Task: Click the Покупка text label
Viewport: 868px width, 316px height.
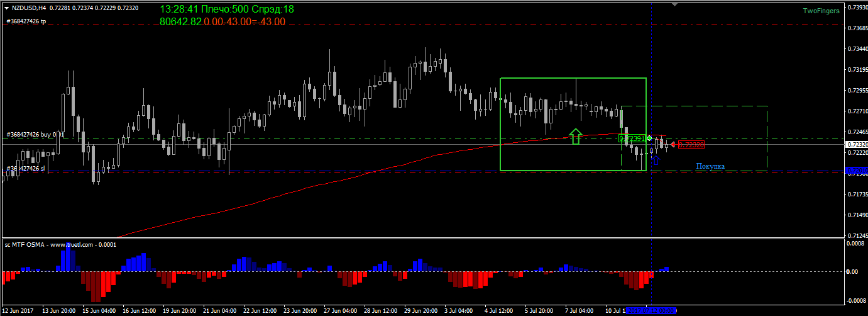Action: 710,166
